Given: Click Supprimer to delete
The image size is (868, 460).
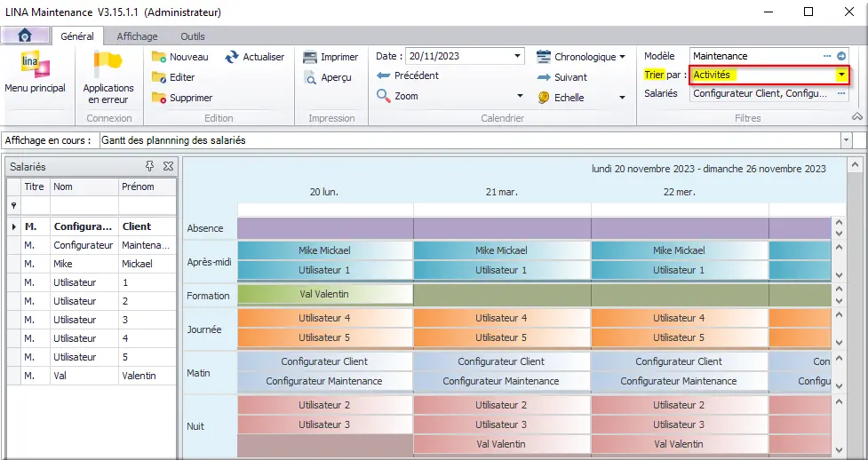Looking at the screenshot, I should [x=182, y=98].
